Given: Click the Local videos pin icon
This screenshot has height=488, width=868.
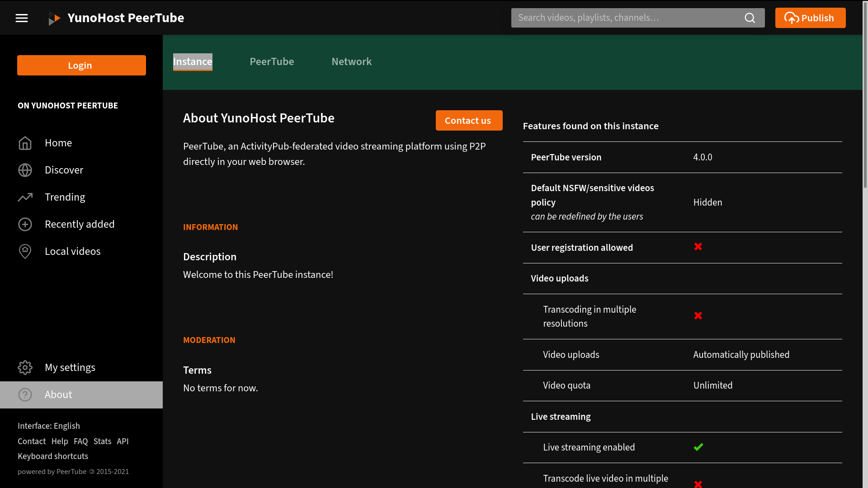Looking at the screenshot, I should tap(25, 252).
